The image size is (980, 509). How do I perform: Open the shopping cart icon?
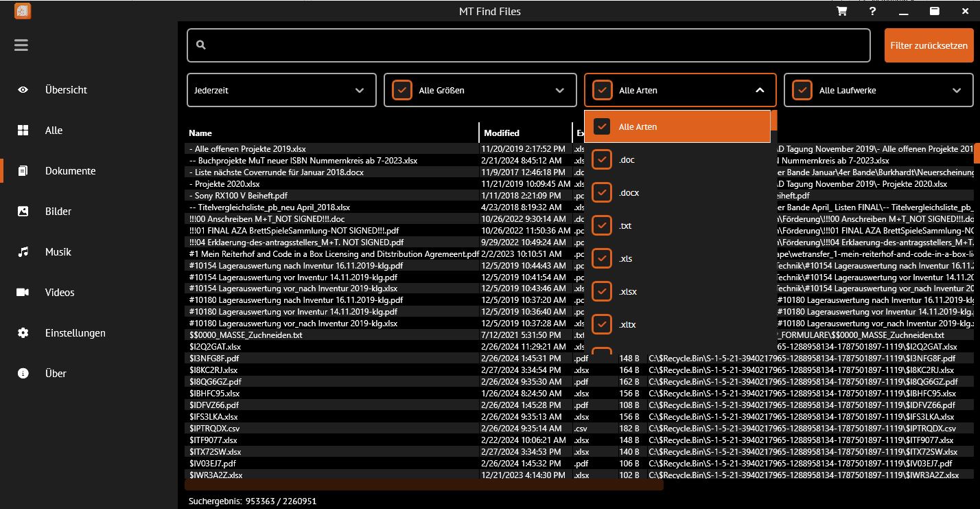(841, 11)
